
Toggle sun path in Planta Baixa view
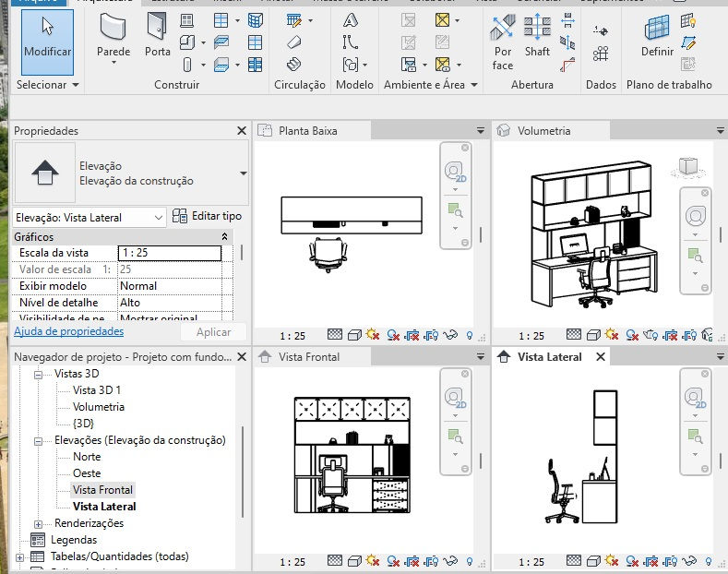[373, 334]
